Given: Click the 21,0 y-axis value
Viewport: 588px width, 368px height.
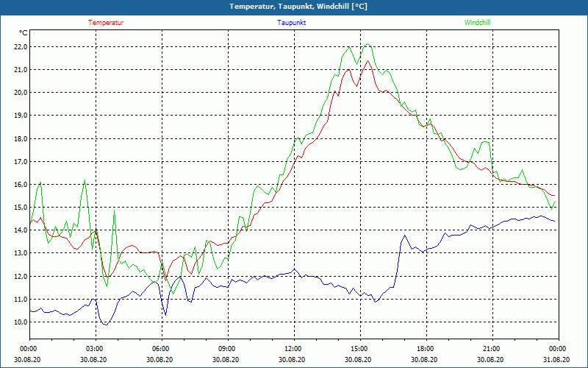Looking at the screenshot, I should [21, 70].
